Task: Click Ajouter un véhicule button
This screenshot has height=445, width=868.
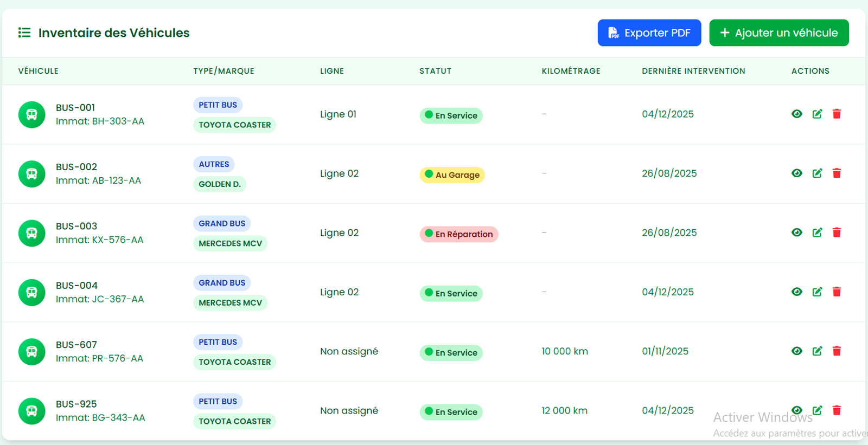Action: [778, 33]
